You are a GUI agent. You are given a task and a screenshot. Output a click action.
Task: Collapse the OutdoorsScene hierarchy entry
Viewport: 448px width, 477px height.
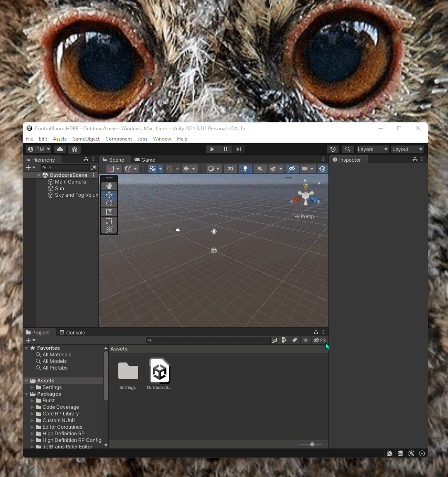pyautogui.click(x=38, y=175)
